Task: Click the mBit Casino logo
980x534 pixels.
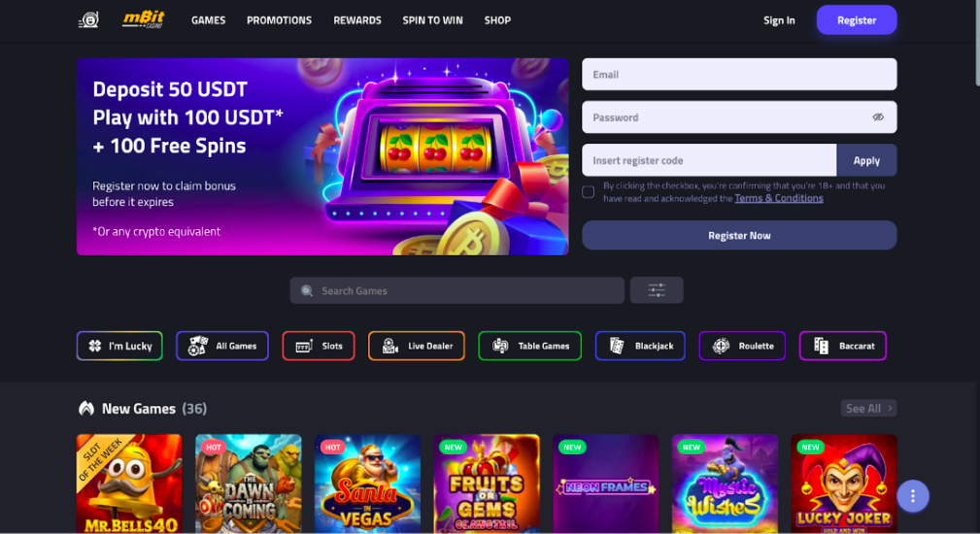Action: coord(143,20)
